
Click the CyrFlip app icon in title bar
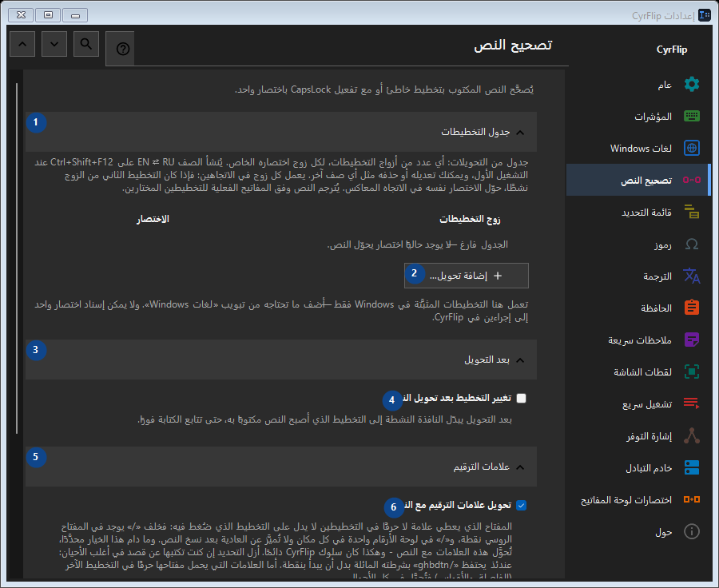coord(705,15)
